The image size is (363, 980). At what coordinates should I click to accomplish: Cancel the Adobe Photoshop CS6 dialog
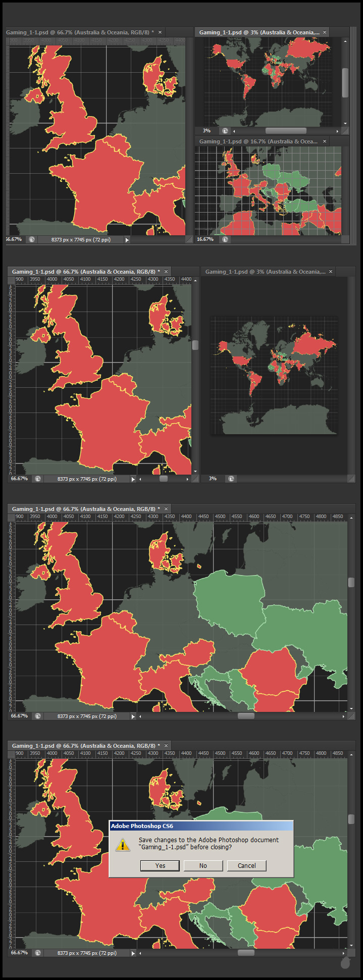coord(247,865)
